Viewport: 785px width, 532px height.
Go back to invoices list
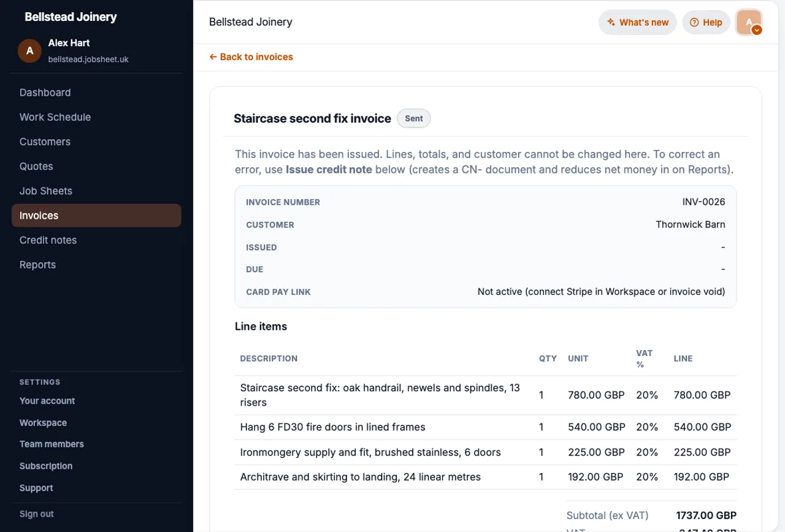[251, 57]
